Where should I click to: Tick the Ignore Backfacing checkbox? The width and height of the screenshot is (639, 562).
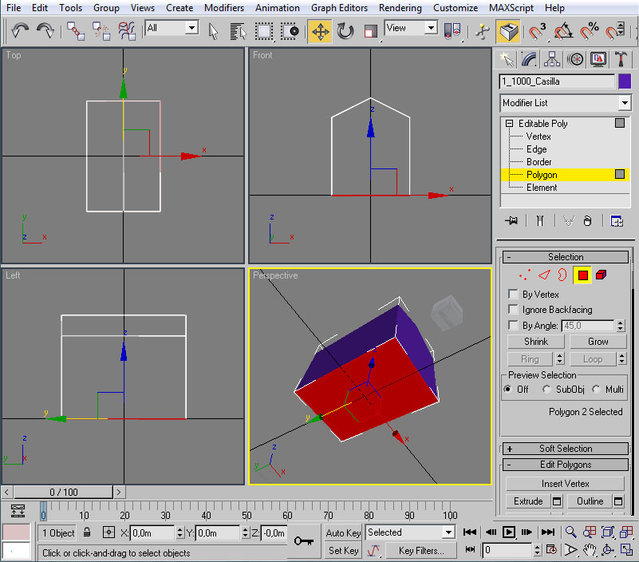pos(512,310)
